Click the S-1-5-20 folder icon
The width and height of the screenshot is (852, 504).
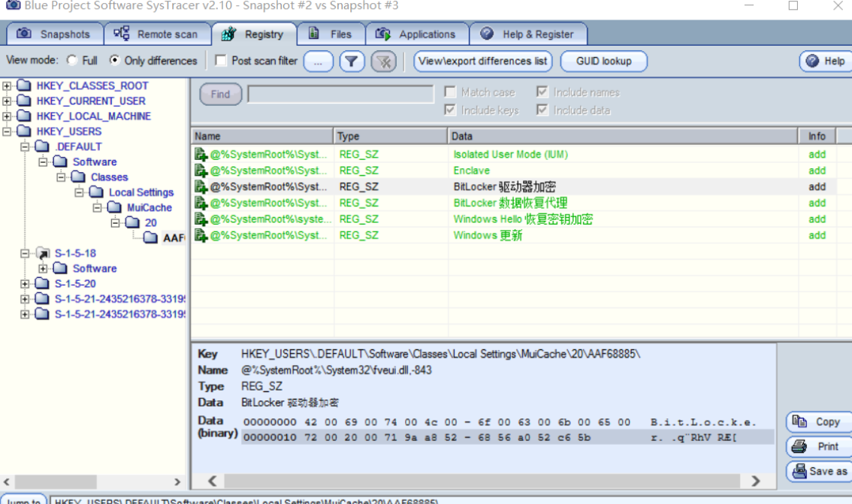42,283
